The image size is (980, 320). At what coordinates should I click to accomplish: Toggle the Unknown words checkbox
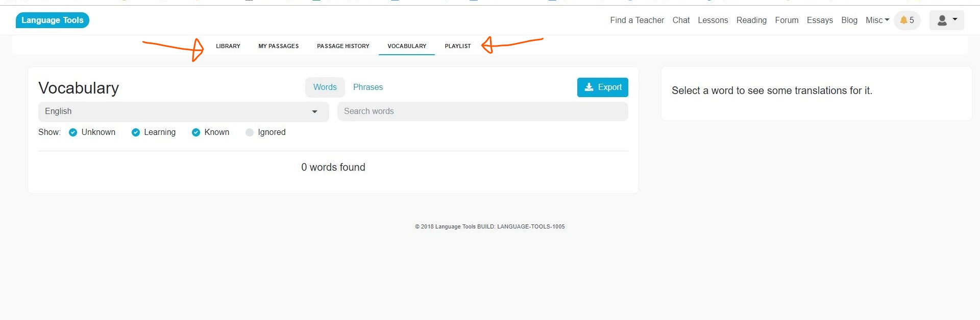pos(73,132)
